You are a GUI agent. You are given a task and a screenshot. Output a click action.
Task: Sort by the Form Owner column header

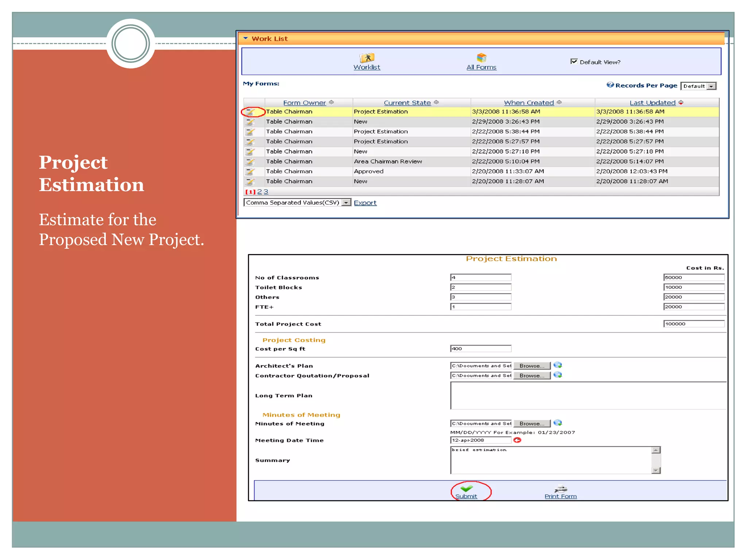(x=304, y=103)
